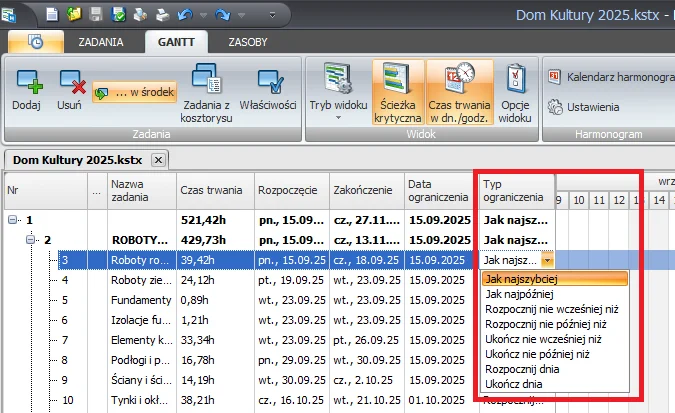Switch to the ZASOBY ribbon tab
The image size is (675, 413).
(x=247, y=42)
